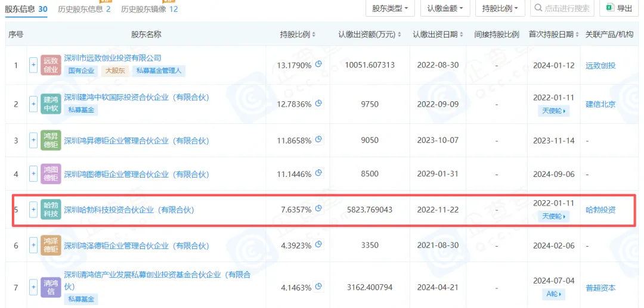Image resolution: width=644 pixels, height=308 pixels.
Task: Open 天使轮 tag in 哈勃科技 row
Action: [553, 216]
